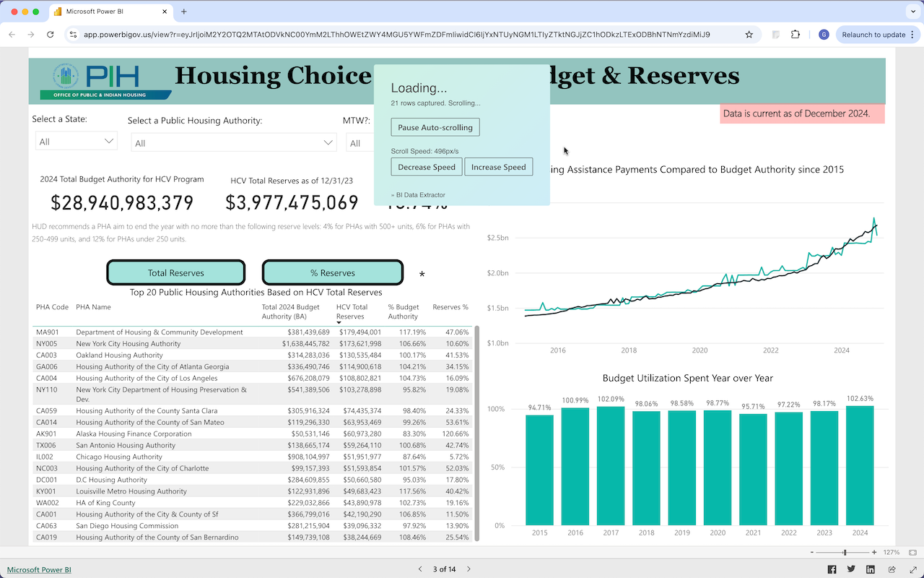This screenshot has height=578, width=924.
Task: Adjust the report zoom slider
Action: click(843, 552)
